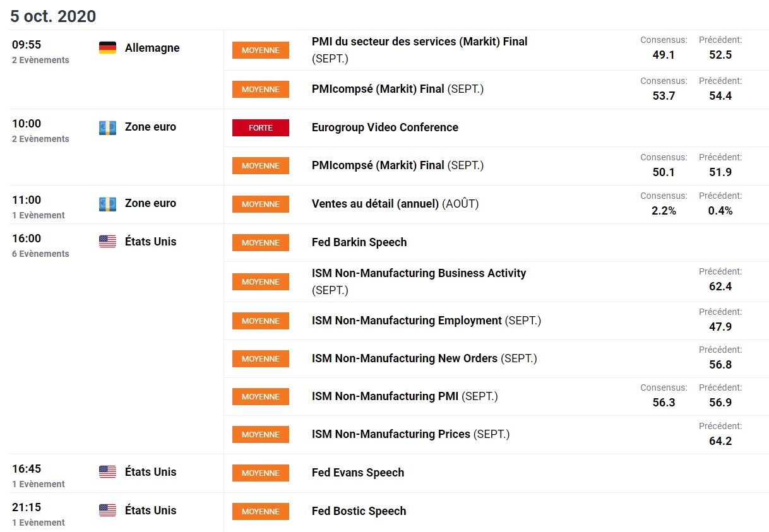Click the US flag icon at 21:15
This screenshot has height=532, width=769.
pyautogui.click(x=107, y=511)
